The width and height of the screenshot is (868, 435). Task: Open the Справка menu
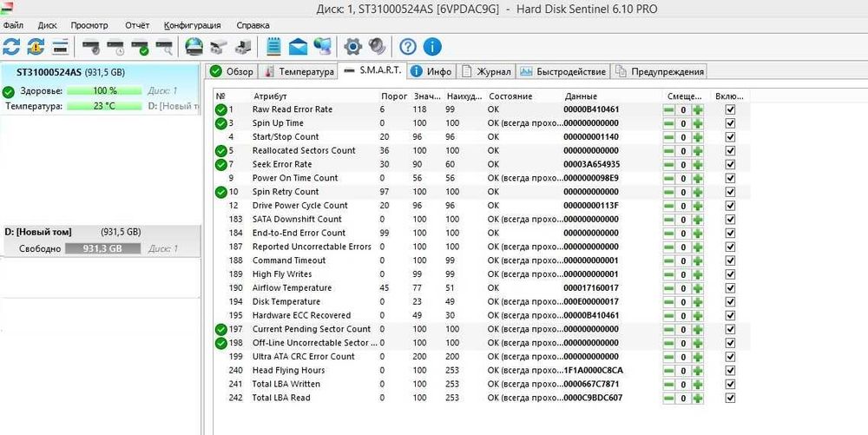253,25
